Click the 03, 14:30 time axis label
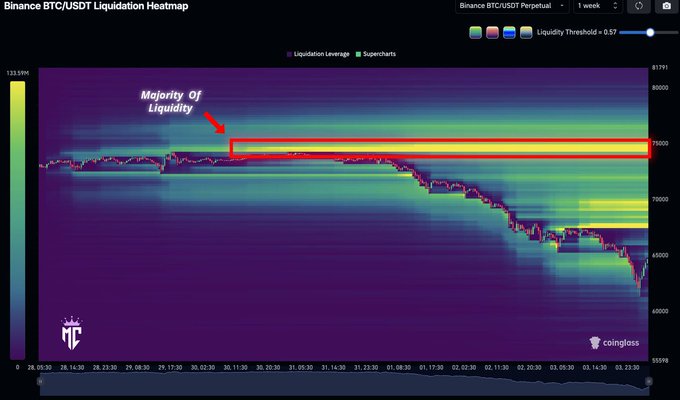 pyautogui.click(x=595, y=367)
